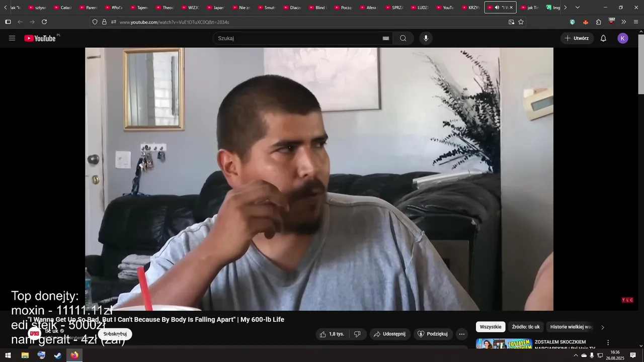Open more actions three-dot menu under video
The width and height of the screenshot is (644, 362).
[462, 334]
